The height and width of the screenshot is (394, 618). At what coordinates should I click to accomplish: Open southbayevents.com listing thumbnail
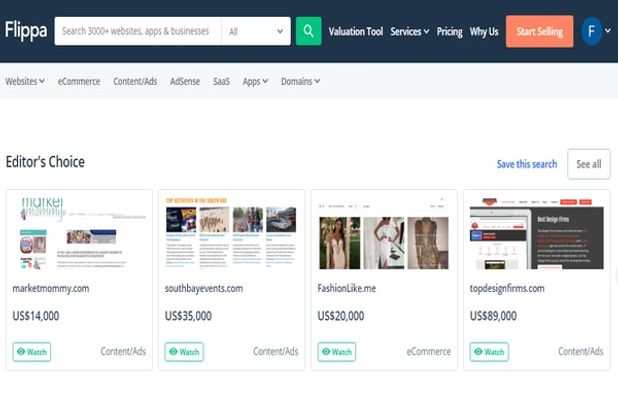(x=231, y=233)
